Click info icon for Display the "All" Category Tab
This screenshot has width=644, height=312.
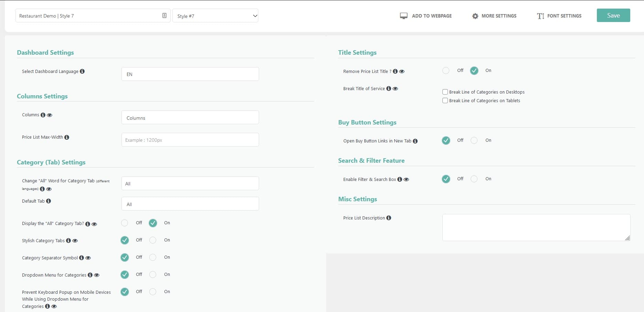(88, 224)
